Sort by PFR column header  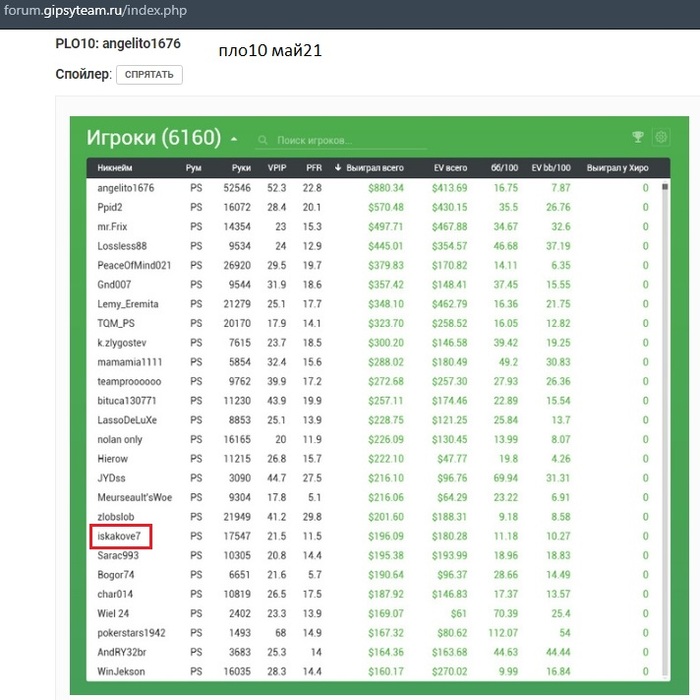[314, 168]
